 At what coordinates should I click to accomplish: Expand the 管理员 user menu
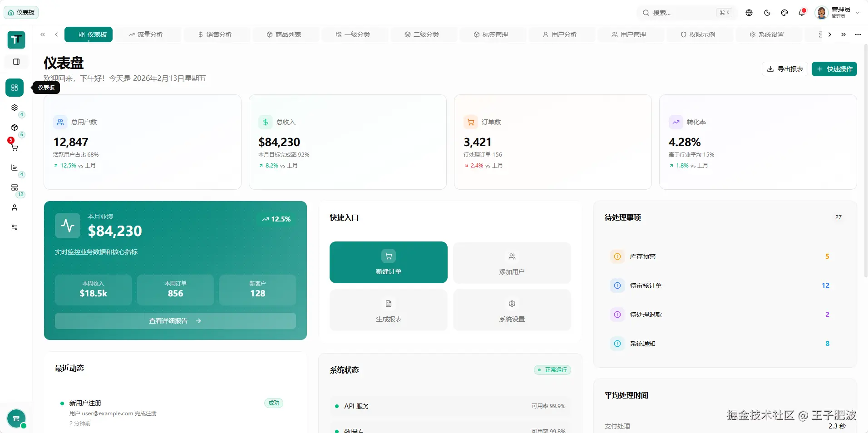tap(838, 13)
